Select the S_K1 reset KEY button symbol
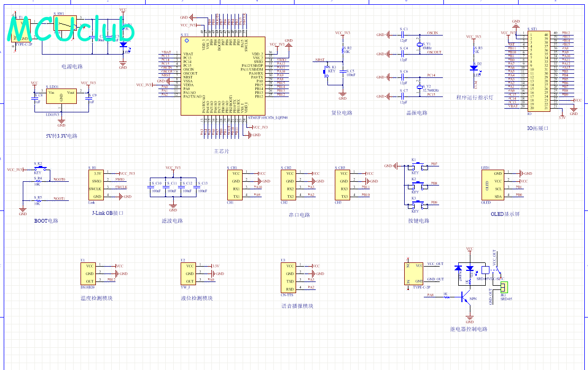The image size is (588, 370). (x=325, y=72)
